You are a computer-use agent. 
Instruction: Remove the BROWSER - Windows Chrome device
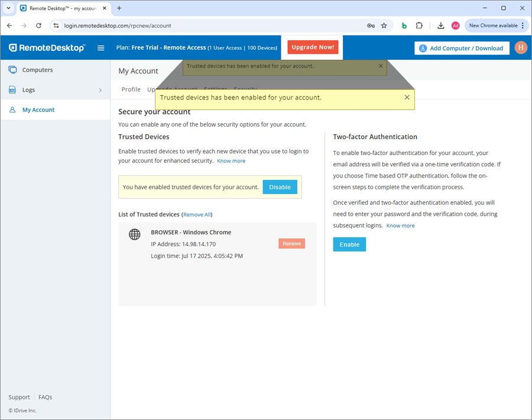291,244
